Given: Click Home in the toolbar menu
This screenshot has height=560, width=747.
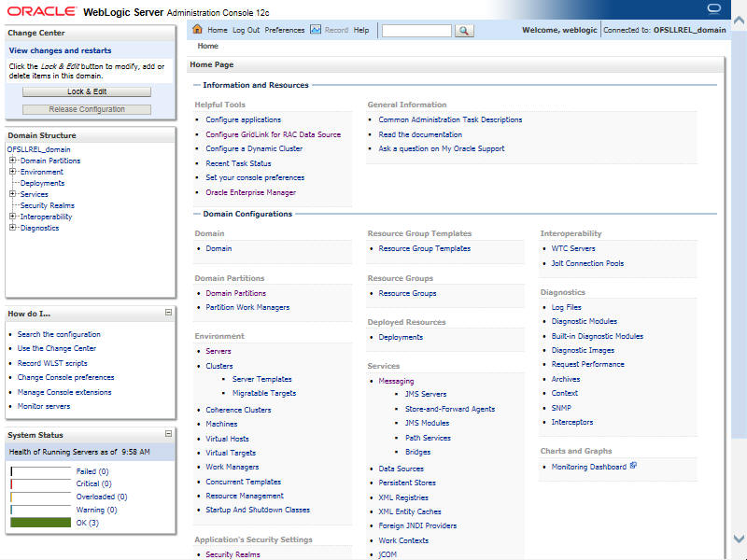Looking at the screenshot, I should point(218,30).
